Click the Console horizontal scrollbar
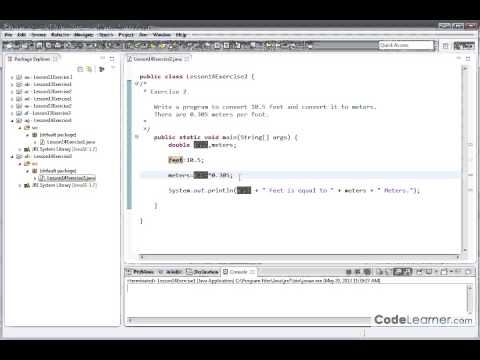 tap(249, 320)
